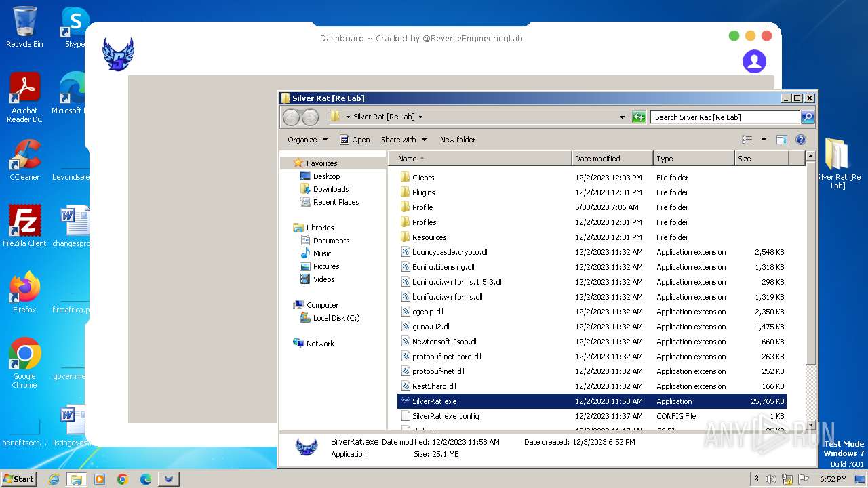This screenshot has height=488, width=868.
Task: Open the views options dropdown arrow
Action: (764, 140)
